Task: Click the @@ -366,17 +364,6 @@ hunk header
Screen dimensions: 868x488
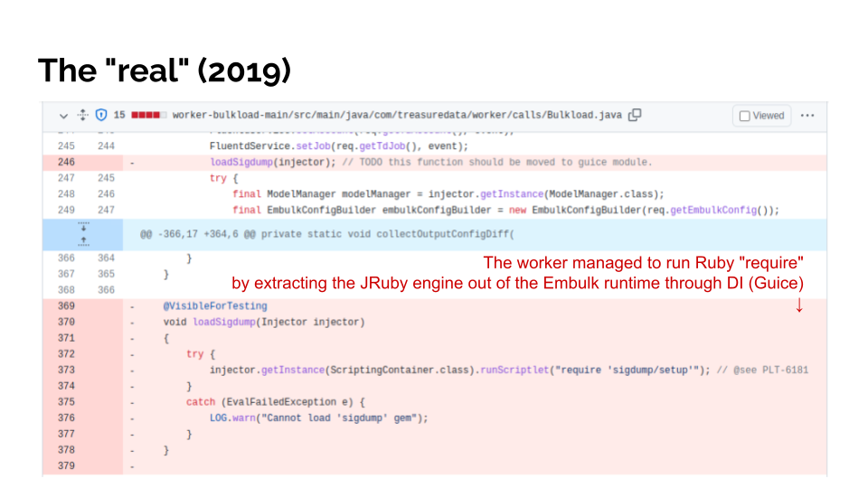Action: 326,234
